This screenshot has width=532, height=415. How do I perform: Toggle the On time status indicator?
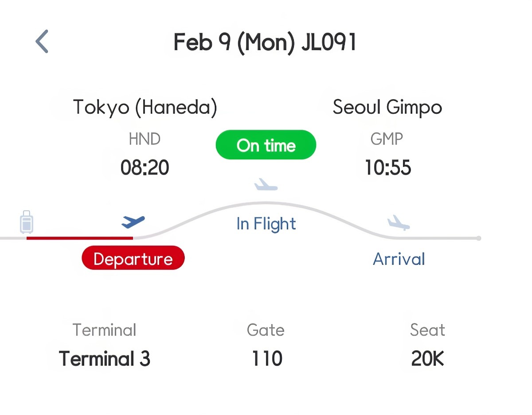click(x=266, y=145)
